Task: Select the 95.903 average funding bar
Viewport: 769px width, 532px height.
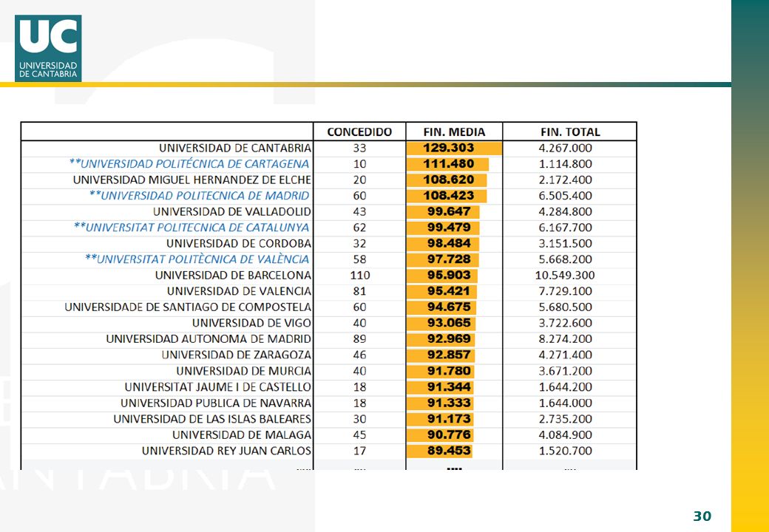Action: point(442,276)
